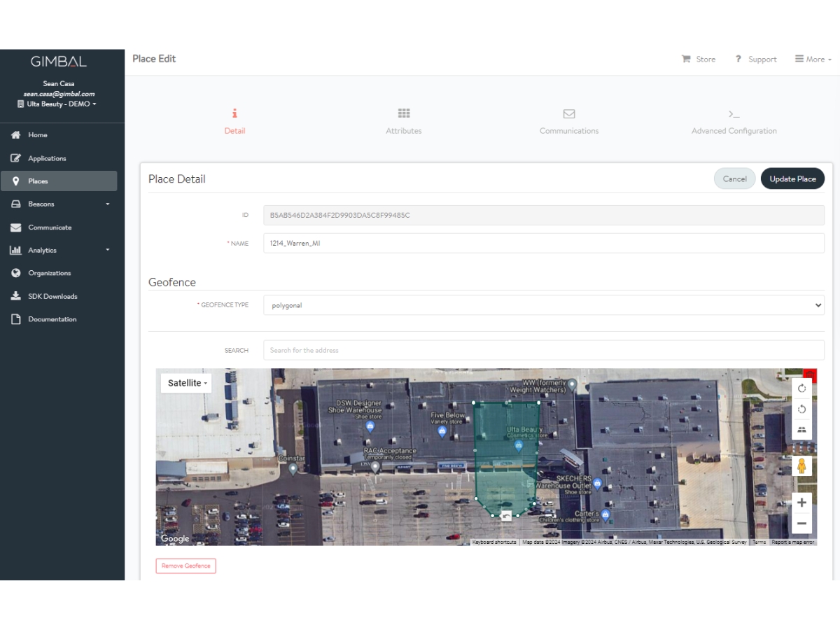Image resolution: width=840 pixels, height=630 pixels.
Task: Open the map Keyboard shortcuts link
Action: pos(494,542)
